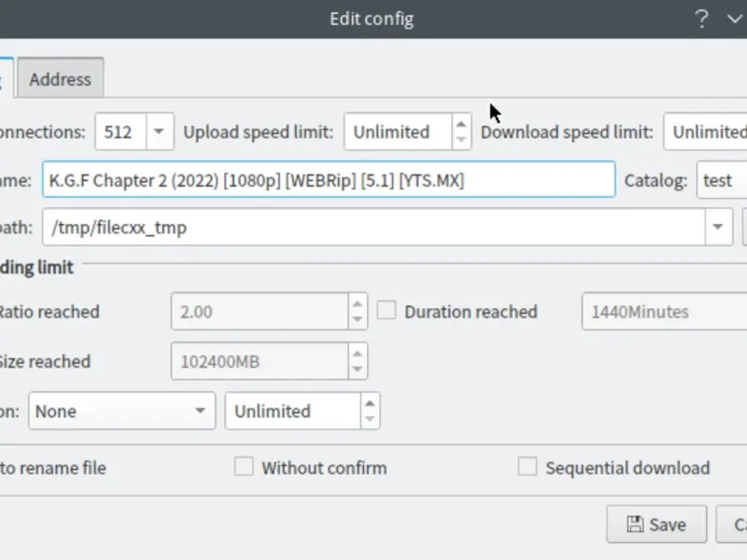This screenshot has width=747, height=560.
Task: Check the Without confirm checkbox
Action: coord(244,467)
